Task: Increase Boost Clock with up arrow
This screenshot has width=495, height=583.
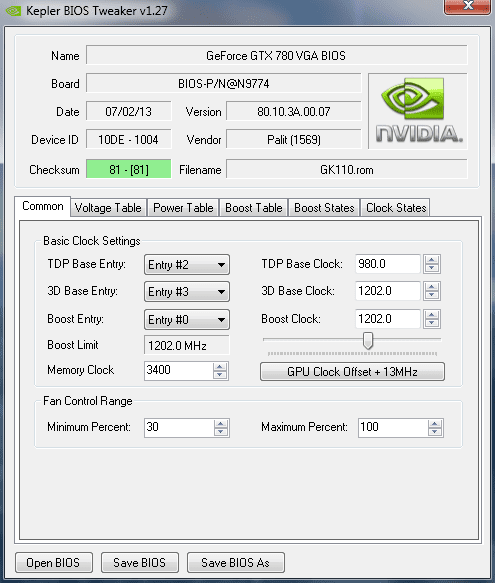Action: tap(432, 315)
